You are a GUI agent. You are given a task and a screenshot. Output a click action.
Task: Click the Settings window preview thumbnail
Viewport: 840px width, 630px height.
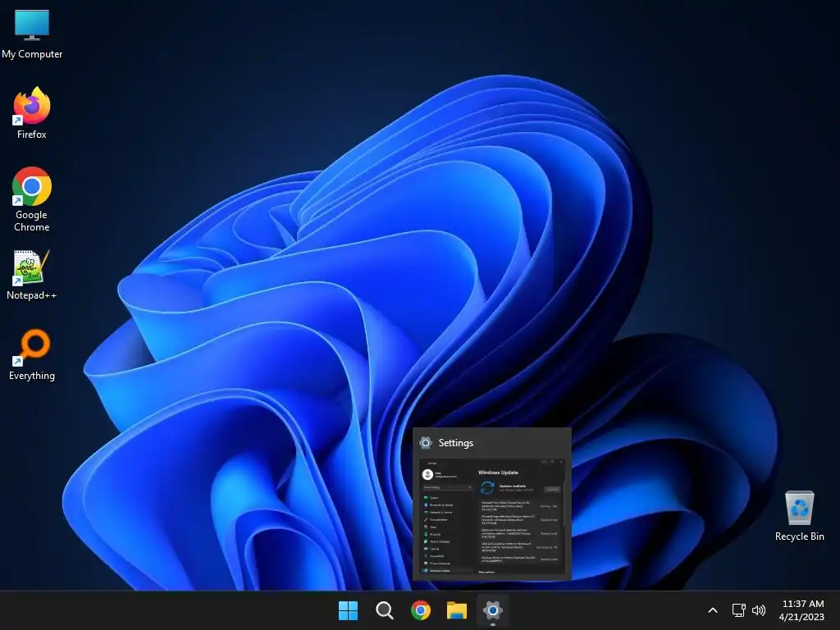pos(492,517)
